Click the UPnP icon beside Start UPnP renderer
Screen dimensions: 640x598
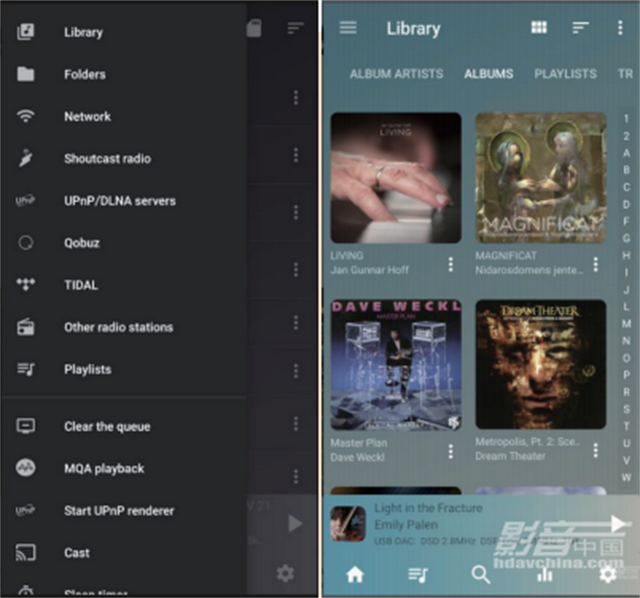[x=25, y=510]
